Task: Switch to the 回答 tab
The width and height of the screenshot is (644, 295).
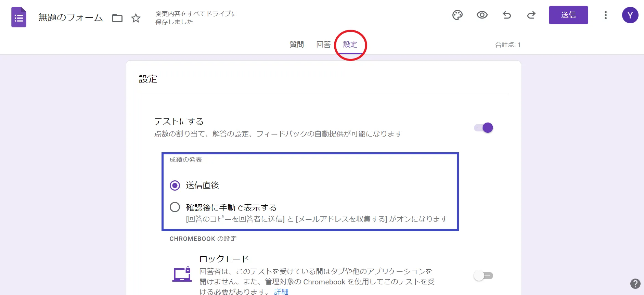Action: click(323, 44)
